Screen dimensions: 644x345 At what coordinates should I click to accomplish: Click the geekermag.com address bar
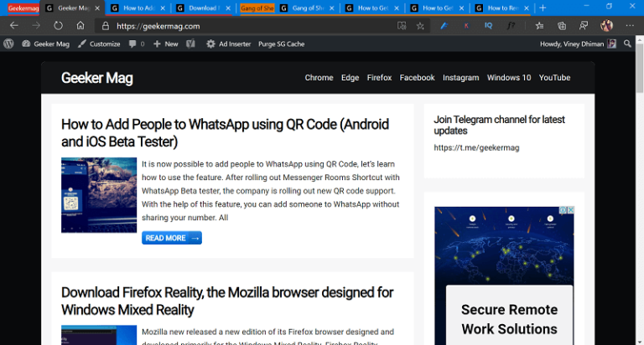coord(252,26)
